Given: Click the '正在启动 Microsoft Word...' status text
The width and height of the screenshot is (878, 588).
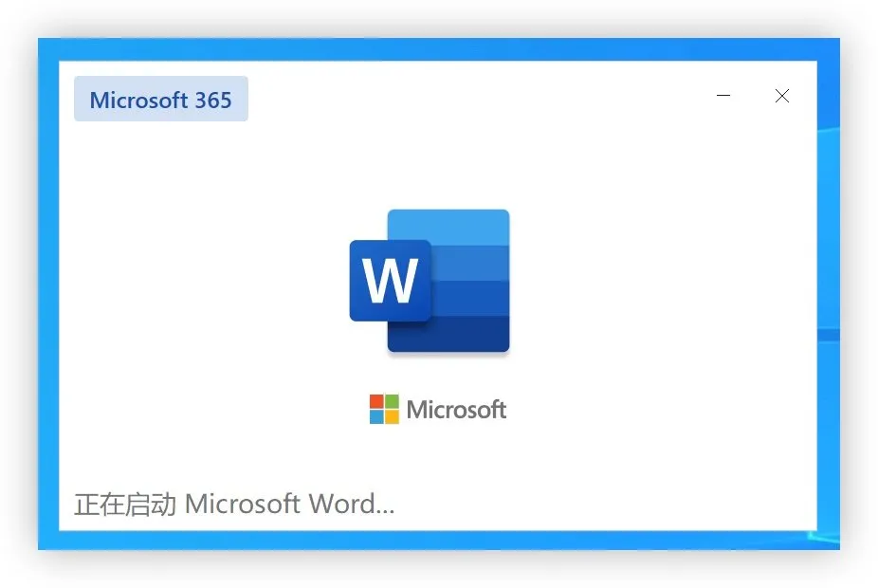Looking at the screenshot, I should click(234, 504).
